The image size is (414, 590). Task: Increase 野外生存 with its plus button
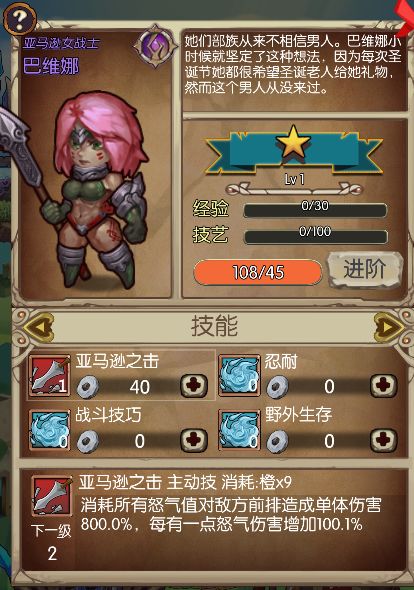[384, 440]
